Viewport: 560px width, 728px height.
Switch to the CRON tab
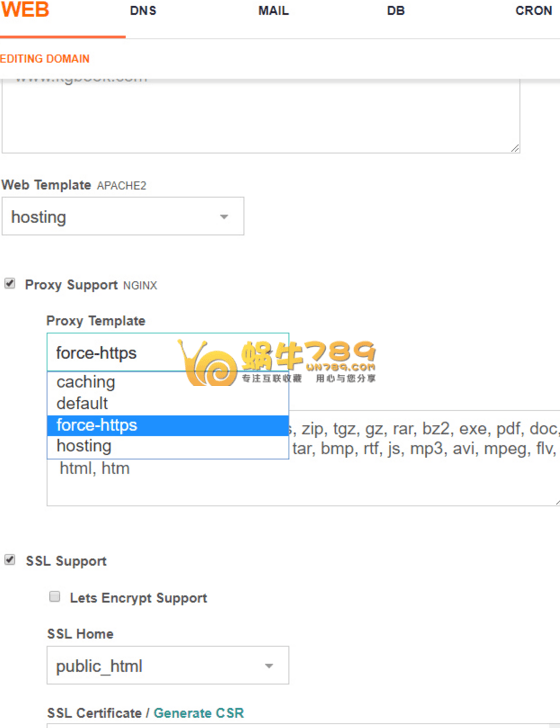(534, 11)
